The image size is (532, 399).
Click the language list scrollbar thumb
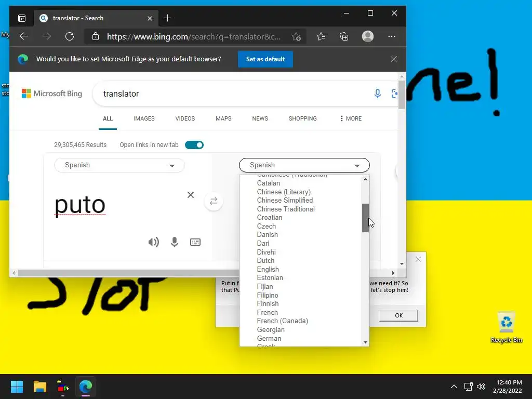click(x=365, y=218)
